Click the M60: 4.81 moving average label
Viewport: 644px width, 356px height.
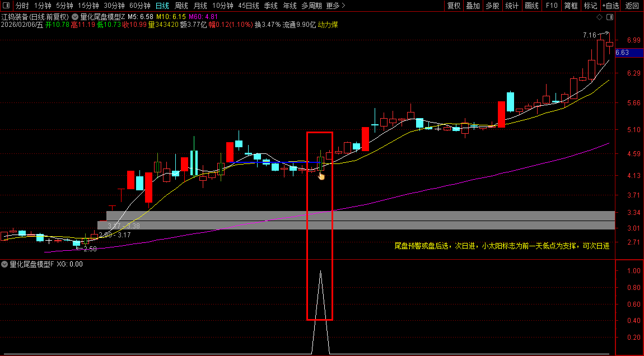point(203,17)
